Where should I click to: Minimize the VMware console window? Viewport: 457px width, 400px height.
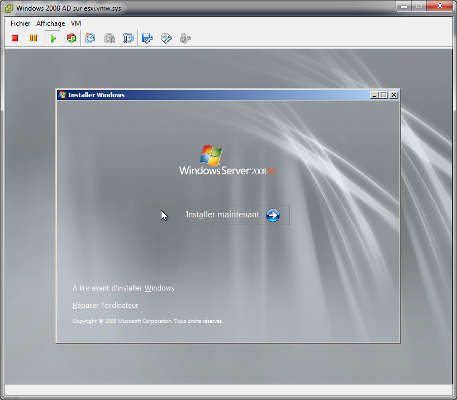403,6
